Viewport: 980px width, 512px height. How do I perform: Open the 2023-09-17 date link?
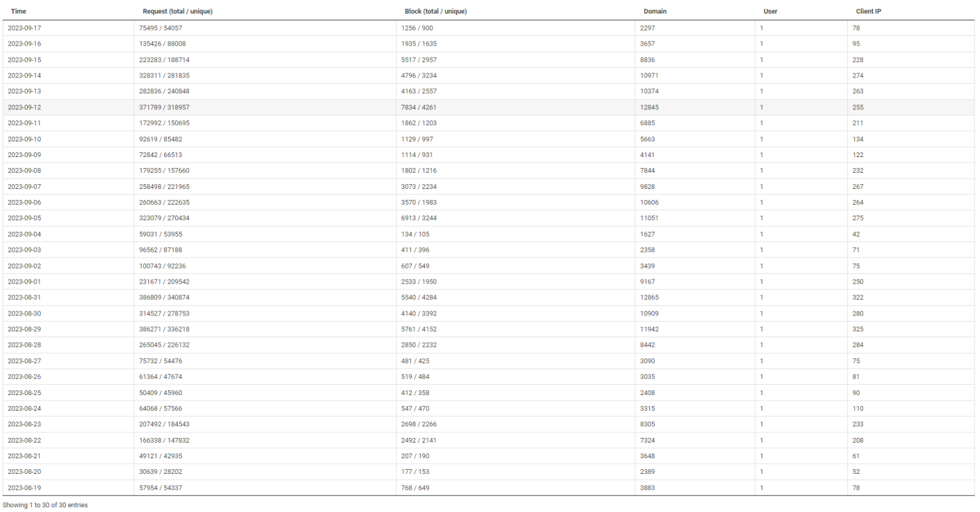pos(24,28)
